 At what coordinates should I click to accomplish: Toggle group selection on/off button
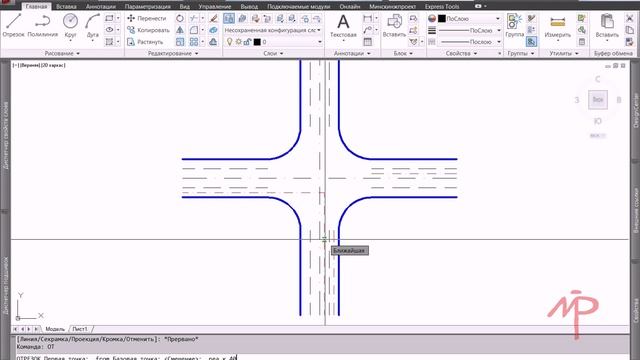(x=531, y=42)
